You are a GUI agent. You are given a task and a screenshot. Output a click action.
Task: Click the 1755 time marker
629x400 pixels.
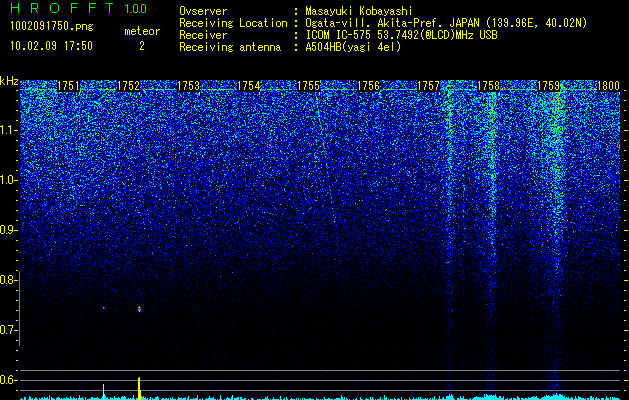pos(308,86)
